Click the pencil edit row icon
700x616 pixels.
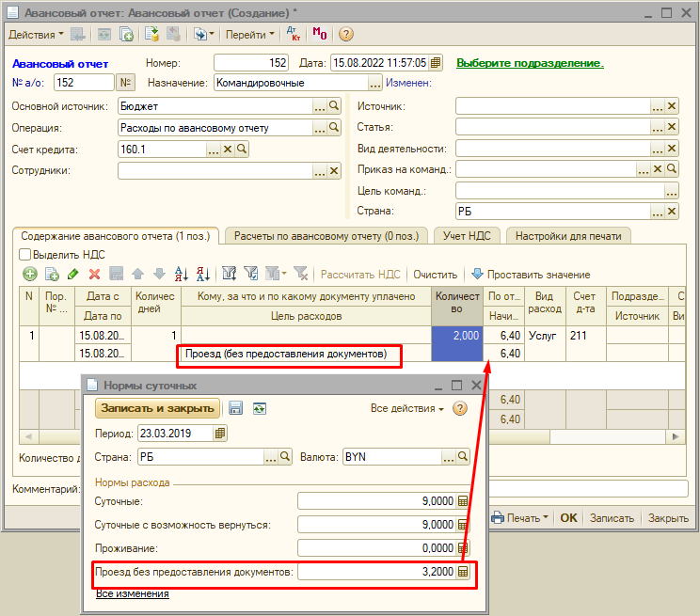(x=72, y=274)
